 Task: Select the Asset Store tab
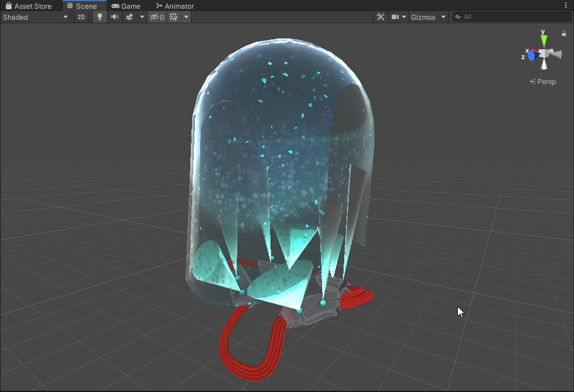[30, 6]
